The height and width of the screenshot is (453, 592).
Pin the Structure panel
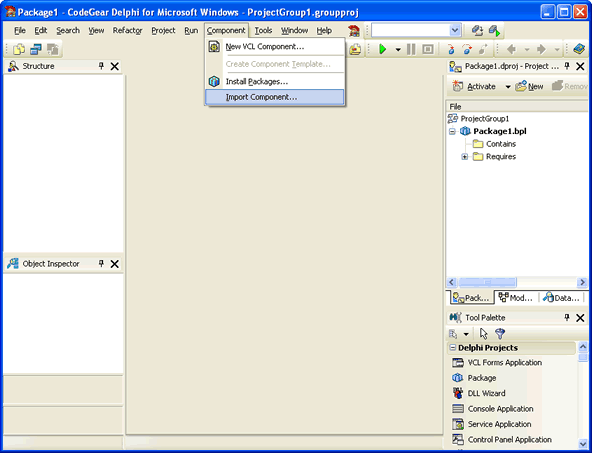[101, 66]
